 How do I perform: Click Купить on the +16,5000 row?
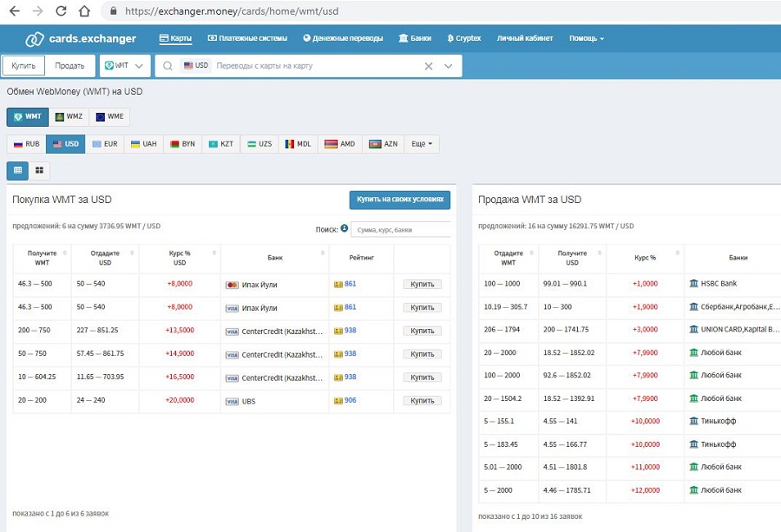(x=423, y=378)
